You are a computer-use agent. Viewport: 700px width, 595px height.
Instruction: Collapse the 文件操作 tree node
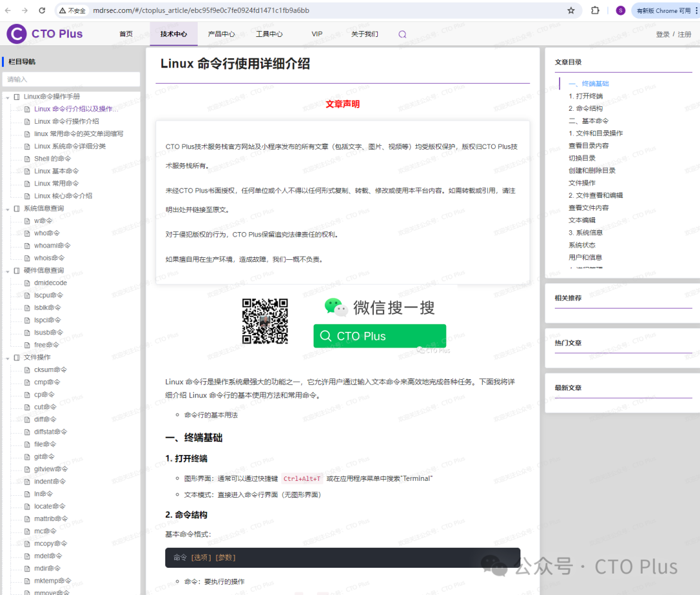tap(8, 358)
